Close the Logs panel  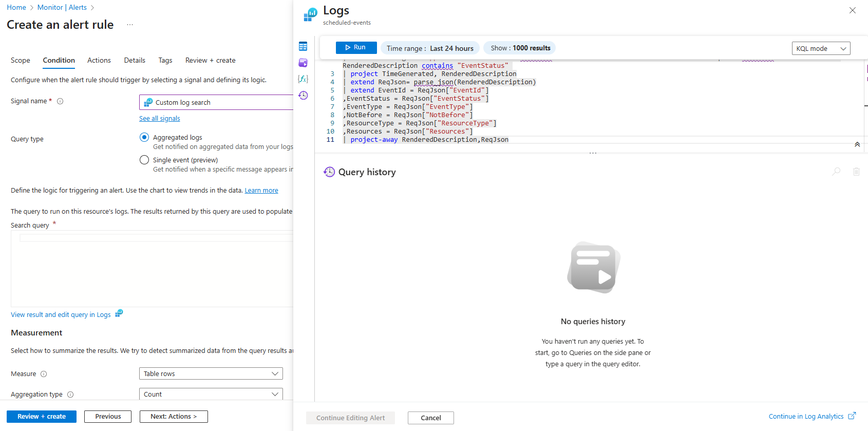[853, 10]
